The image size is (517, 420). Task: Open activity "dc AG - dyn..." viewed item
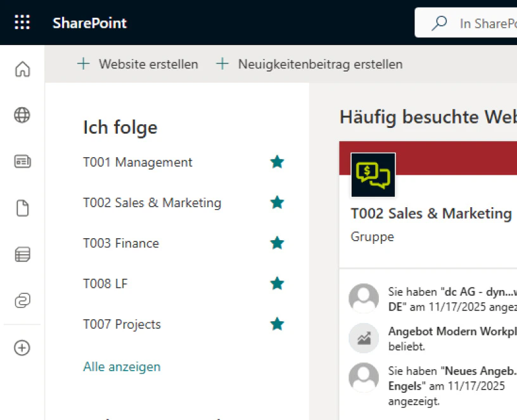click(x=452, y=300)
